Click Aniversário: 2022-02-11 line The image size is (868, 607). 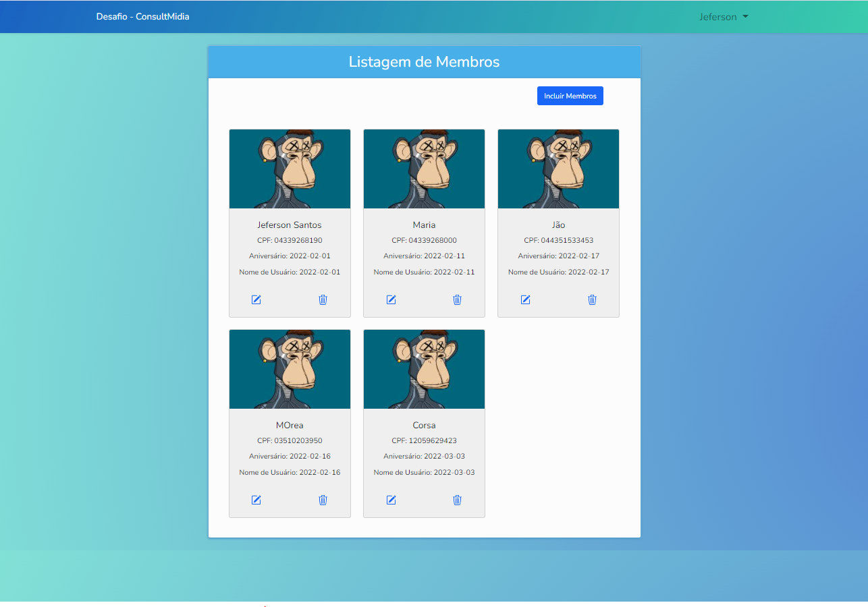click(x=424, y=256)
